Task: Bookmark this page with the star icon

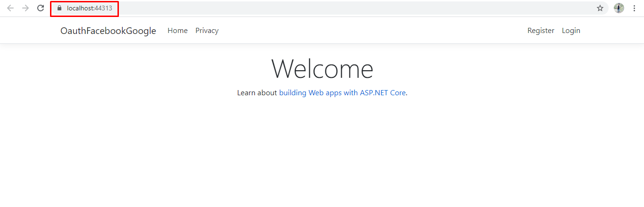Action: 600,8
